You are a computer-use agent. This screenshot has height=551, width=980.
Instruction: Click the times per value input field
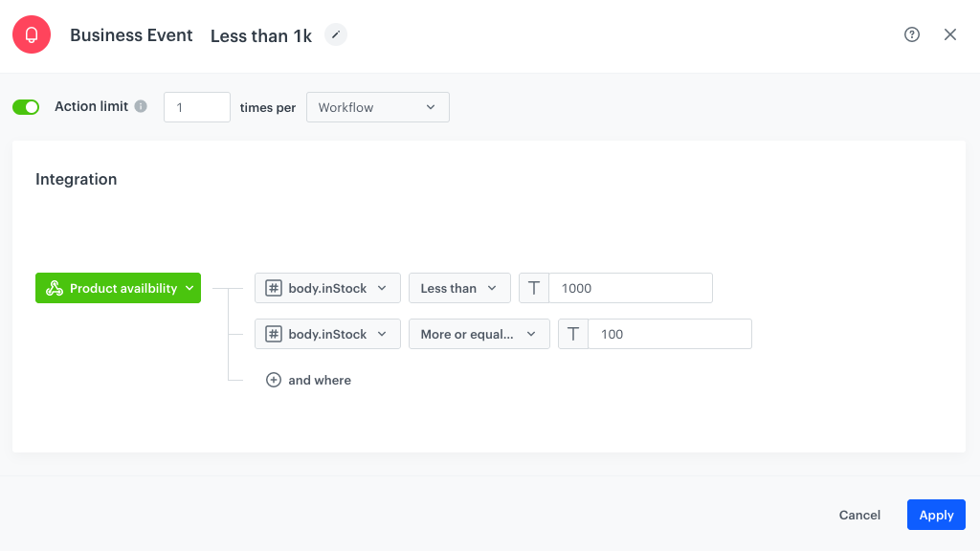[196, 107]
